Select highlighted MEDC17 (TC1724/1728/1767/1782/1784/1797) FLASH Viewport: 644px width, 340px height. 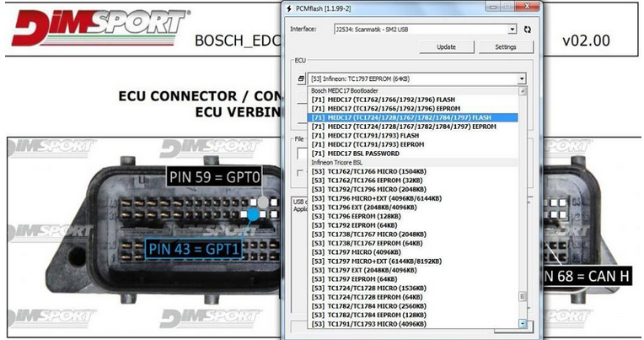pos(412,117)
